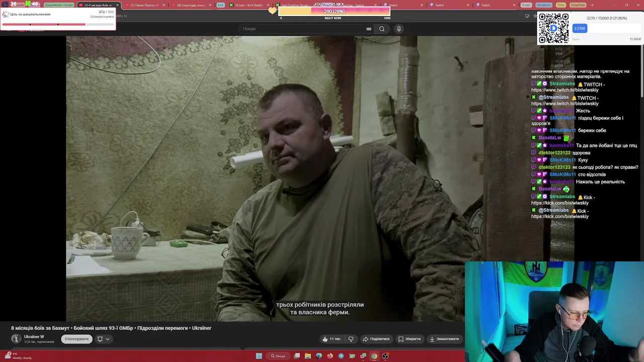This screenshot has width=644, height=362.
Task: Click the Twitch link under first Streamlabs message
Action: pyautogui.click(x=565, y=90)
